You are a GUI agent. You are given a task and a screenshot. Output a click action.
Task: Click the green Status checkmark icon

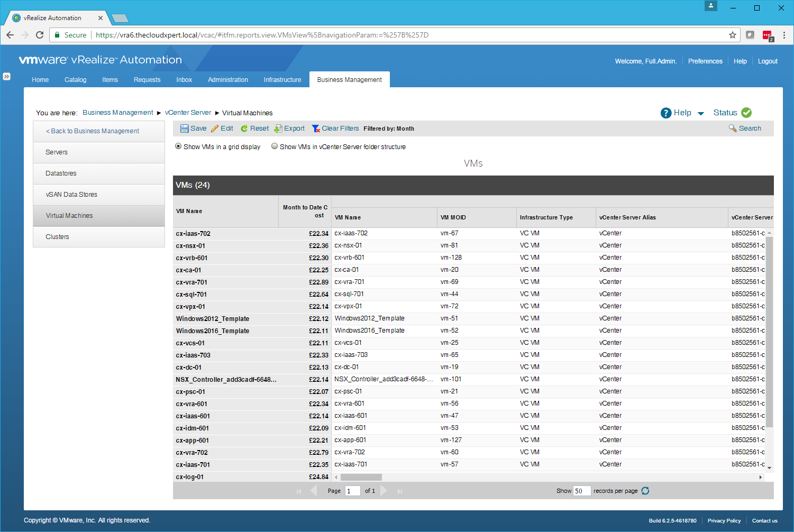[746, 113]
